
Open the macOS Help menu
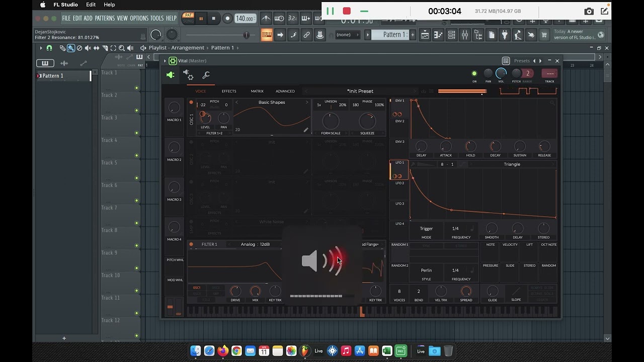[x=109, y=5]
